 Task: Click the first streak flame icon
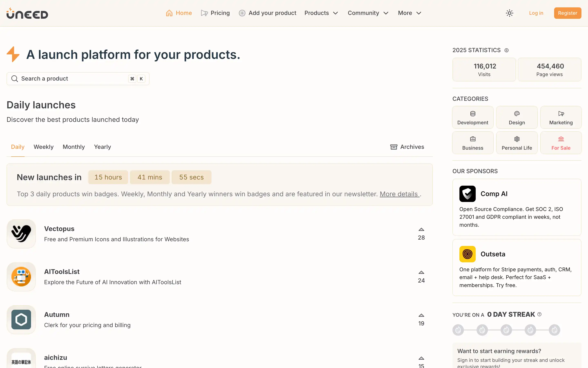(x=458, y=330)
